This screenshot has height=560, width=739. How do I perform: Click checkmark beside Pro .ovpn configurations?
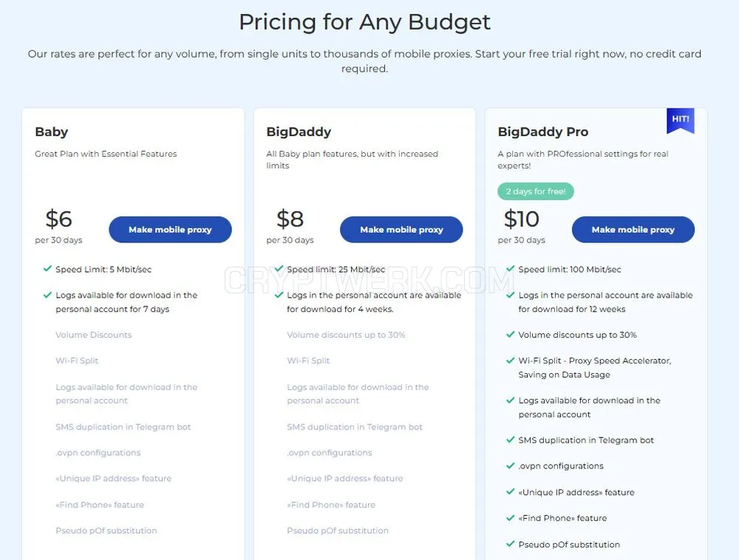pos(510,465)
